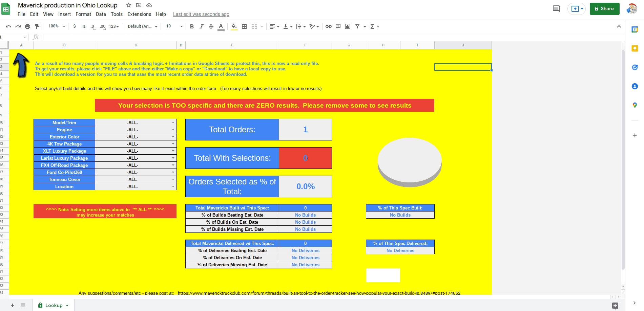
Task: Open Calendar in the side panel
Action: [x=635, y=29]
